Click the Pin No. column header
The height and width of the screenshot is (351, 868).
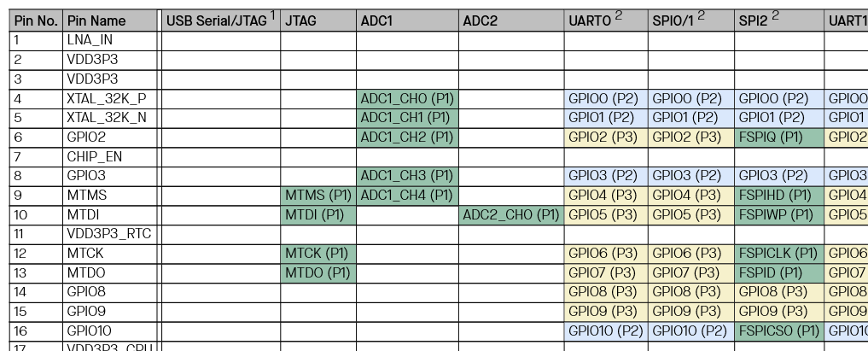(36, 21)
